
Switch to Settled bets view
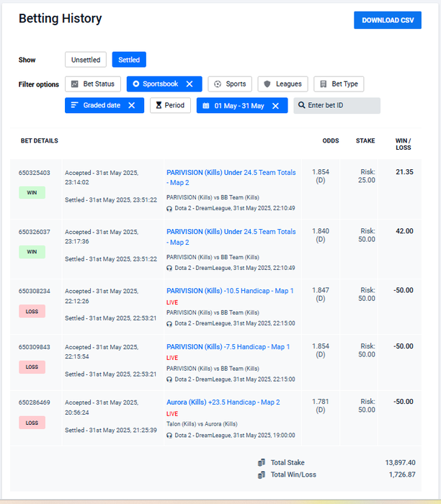pyautogui.click(x=129, y=60)
